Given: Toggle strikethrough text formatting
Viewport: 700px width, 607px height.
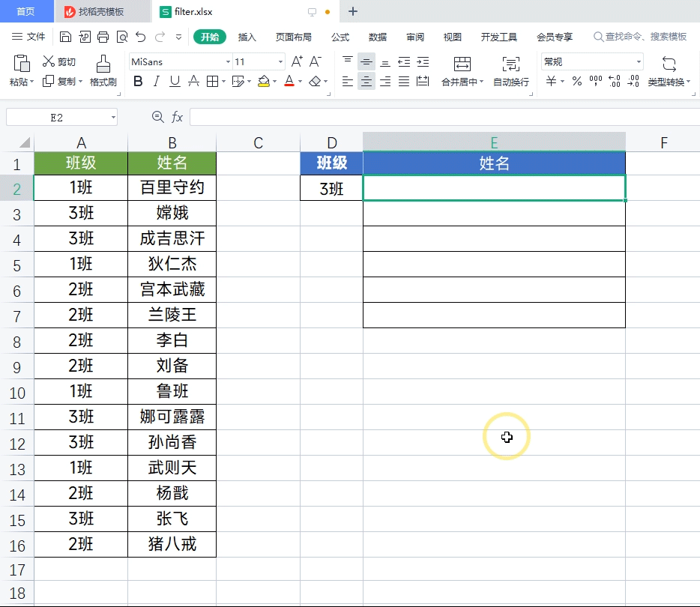Looking at the screenshot, I should pyautogui.click(x=193, y=81).
